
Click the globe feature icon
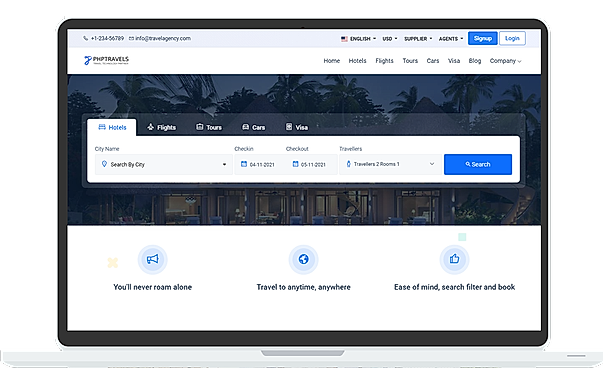303,259
